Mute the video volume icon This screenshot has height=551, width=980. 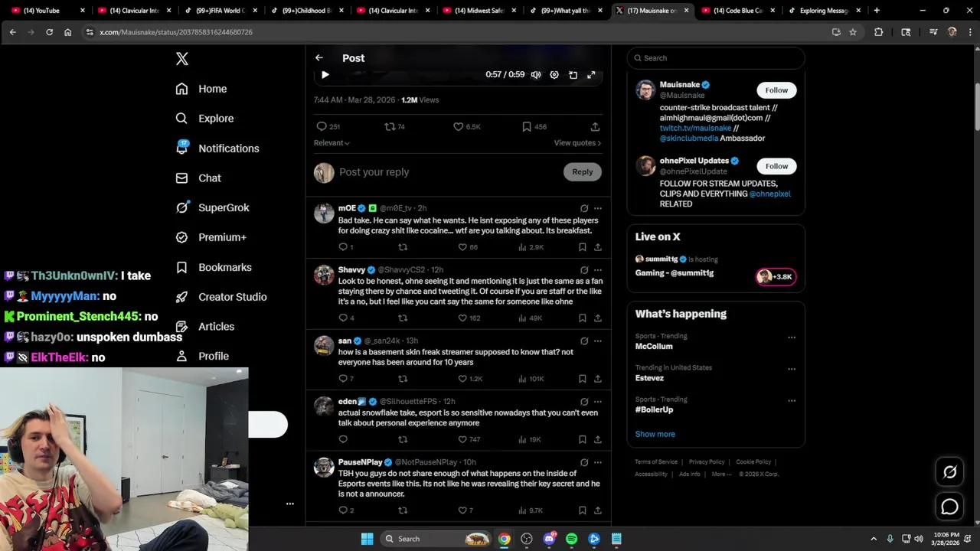pos(536,75)
